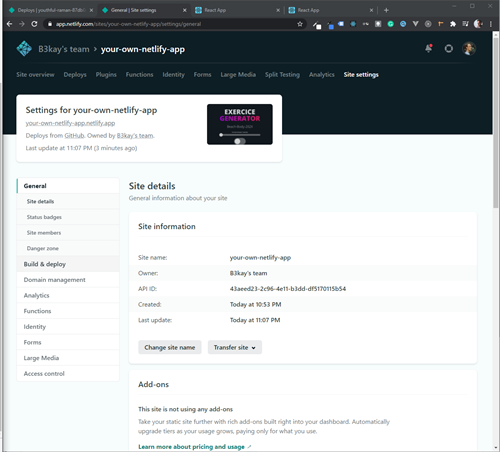
Task: Click the Netlify diamond logo
Action: point(24,49)
